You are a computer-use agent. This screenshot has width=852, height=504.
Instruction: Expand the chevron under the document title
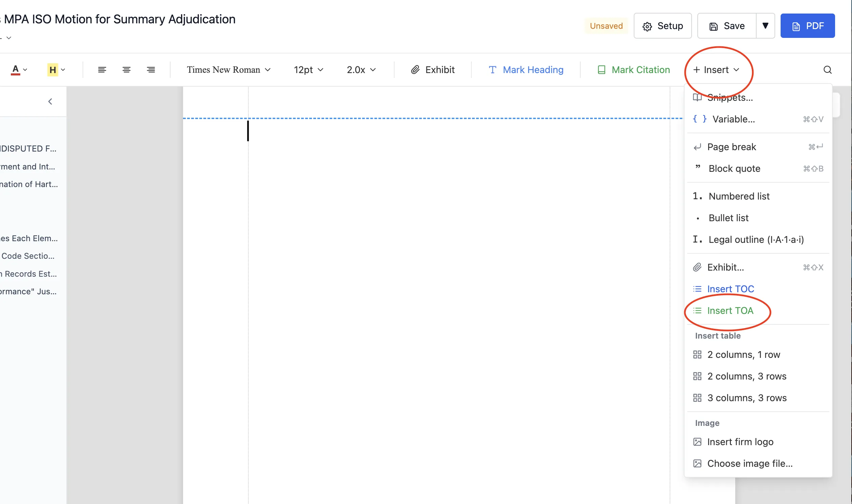9,38
